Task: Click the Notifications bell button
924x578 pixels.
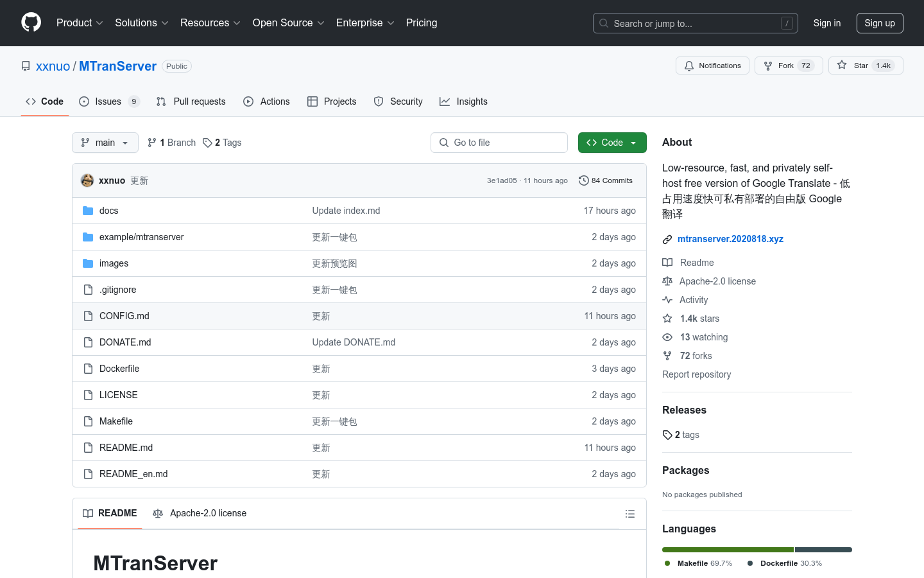Action: pyautogui.click(x=712, y=66)
